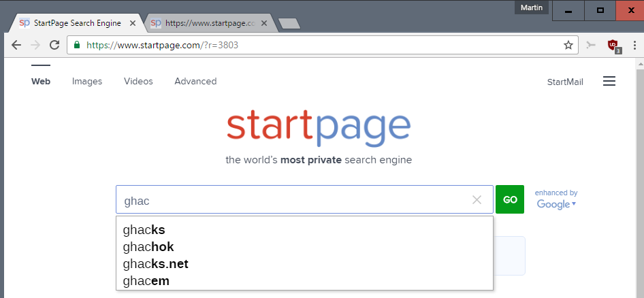Maximize the Chrome window
Screen dimensions: 644x298
600,11
